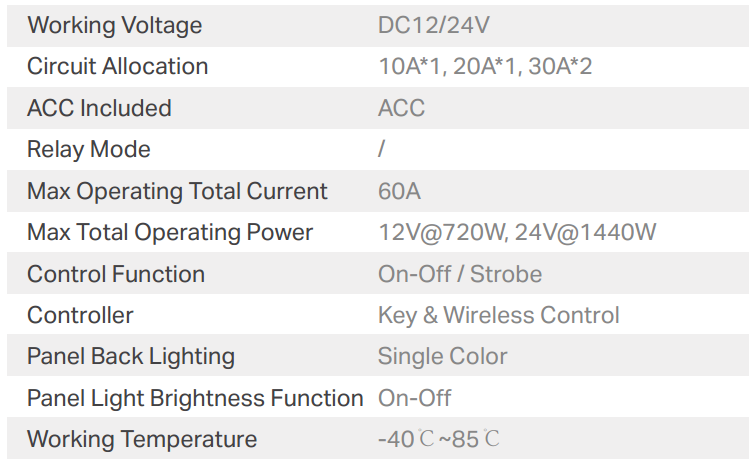The image size is (756, 466).
Task: Select the Key & Wireless Control value
Action: (498, 316)
